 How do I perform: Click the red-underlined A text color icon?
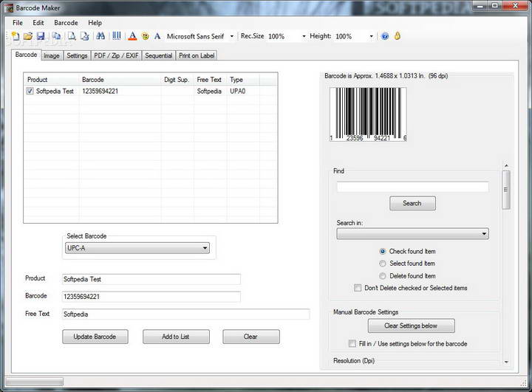(133, 36)
